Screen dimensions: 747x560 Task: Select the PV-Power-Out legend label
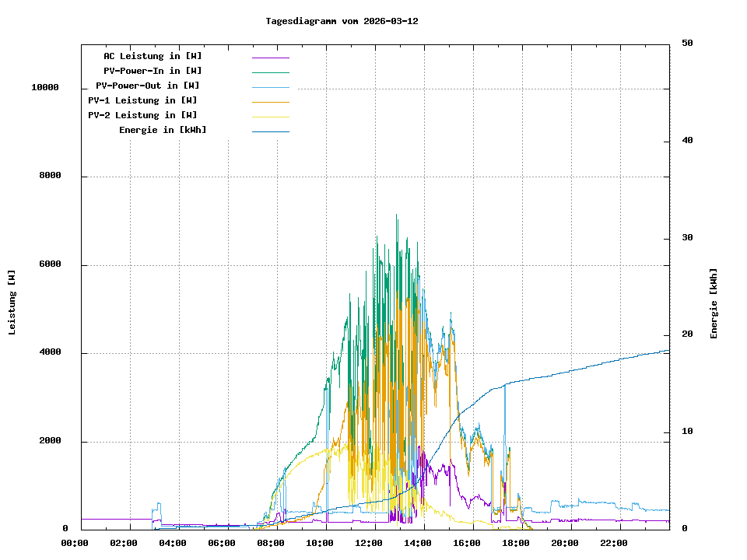[148, 86]
